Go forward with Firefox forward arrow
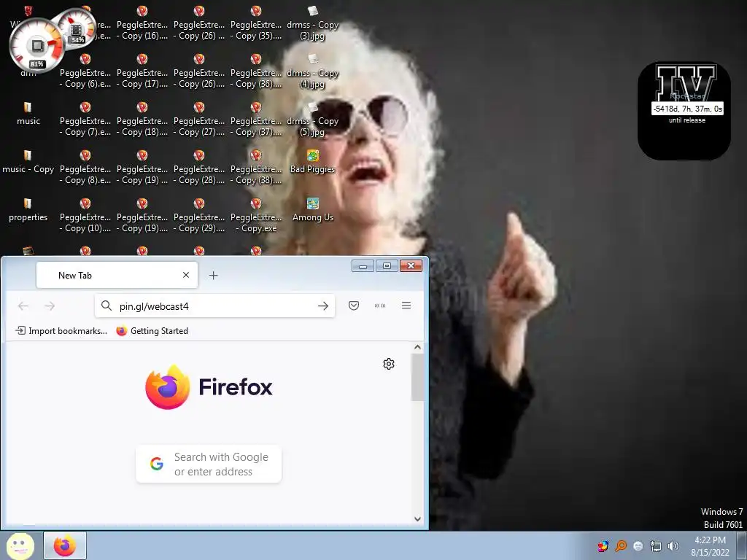This screenshot has width=747, height=560. [50, 306]
